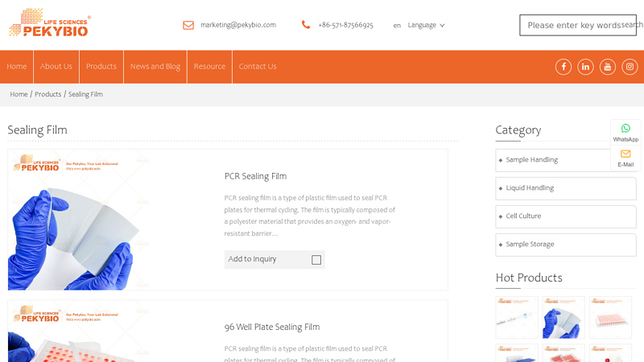Open the 96 Well Plate Sealing Film image
The height and width of the screenshot is (362, 644).
79,331
